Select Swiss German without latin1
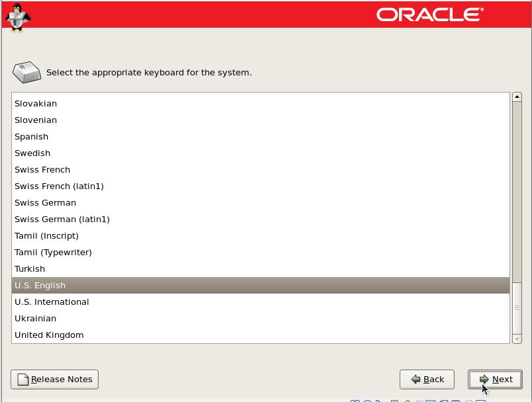Screen dimensions: 532x402 point(261,203)
